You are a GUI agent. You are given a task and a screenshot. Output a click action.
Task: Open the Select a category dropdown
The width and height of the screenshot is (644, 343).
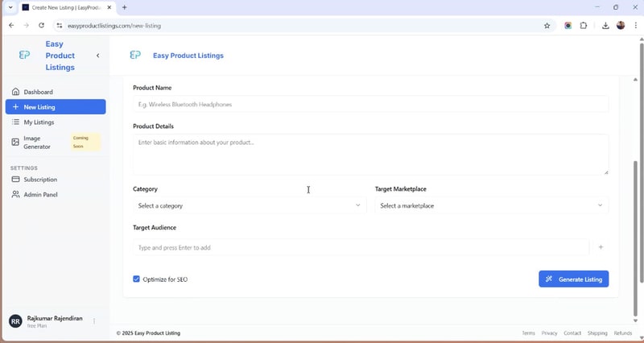coord(249,205)
